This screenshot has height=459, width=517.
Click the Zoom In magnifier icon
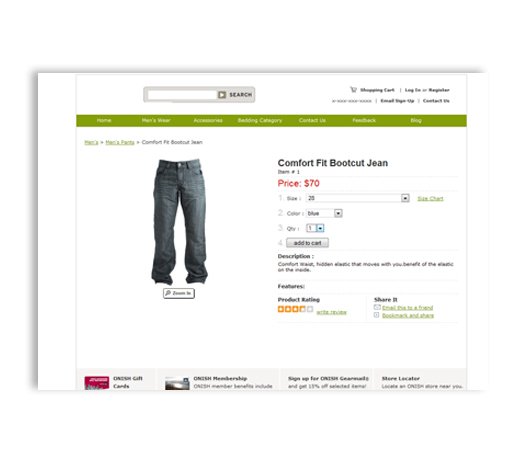coord(168,293)
